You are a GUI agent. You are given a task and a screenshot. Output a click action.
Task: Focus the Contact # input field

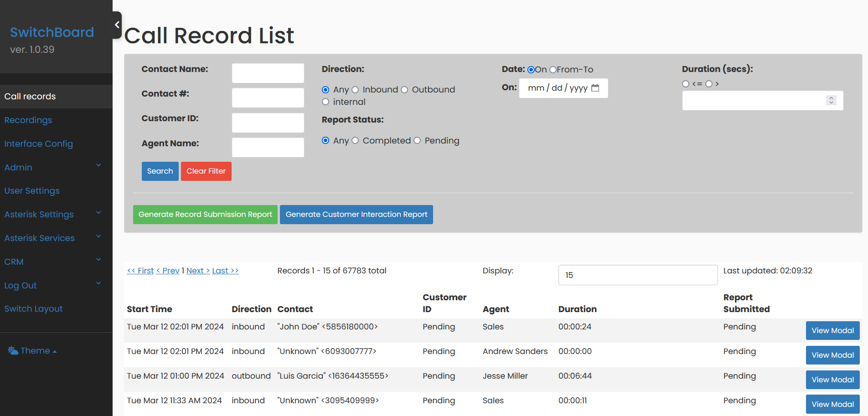pos(268,98)
